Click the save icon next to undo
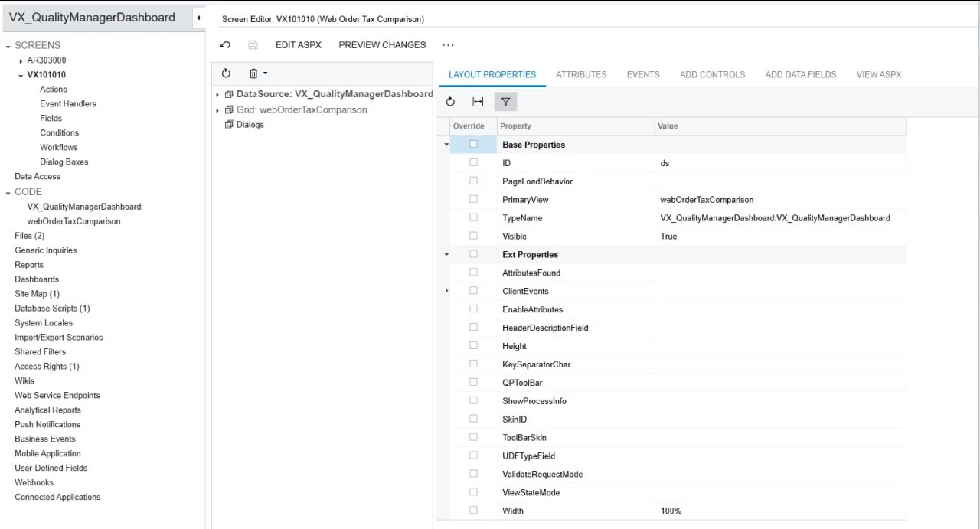This screenshot has width=980, height=529. [253, 45]
